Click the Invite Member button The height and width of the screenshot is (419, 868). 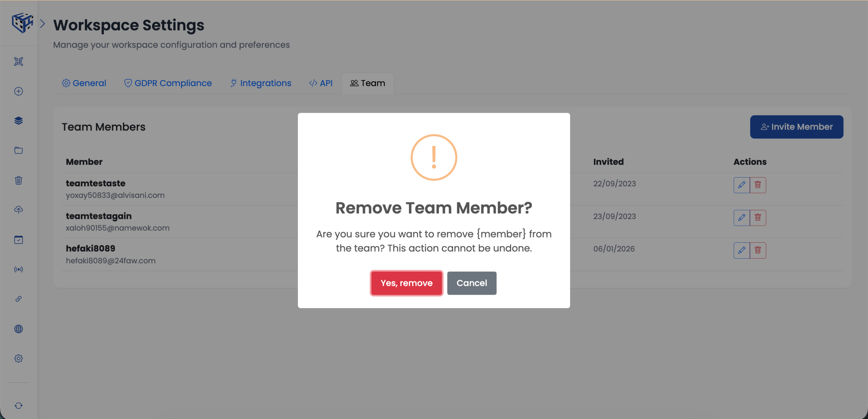click(x=797, y=127)
